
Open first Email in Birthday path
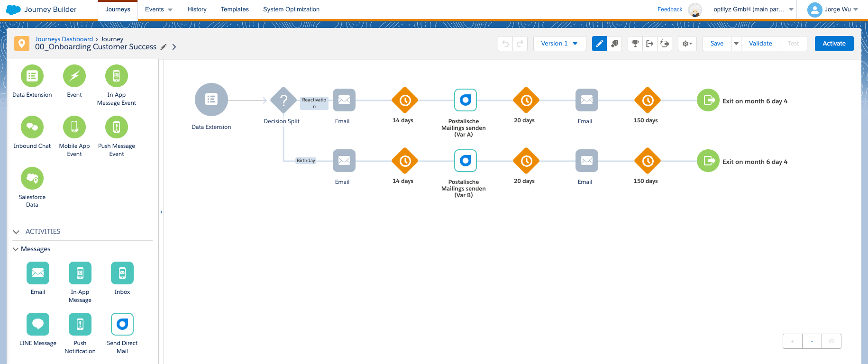[x=344, y=161]
